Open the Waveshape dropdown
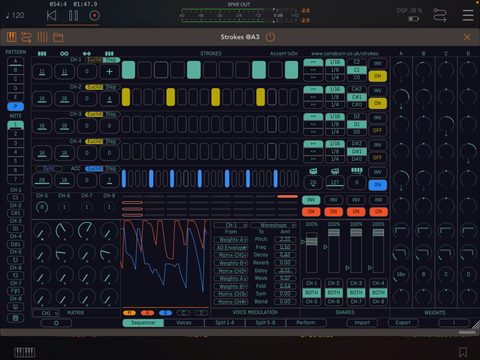Viewport: 480px width, 360px height. (x=273, y=225)
